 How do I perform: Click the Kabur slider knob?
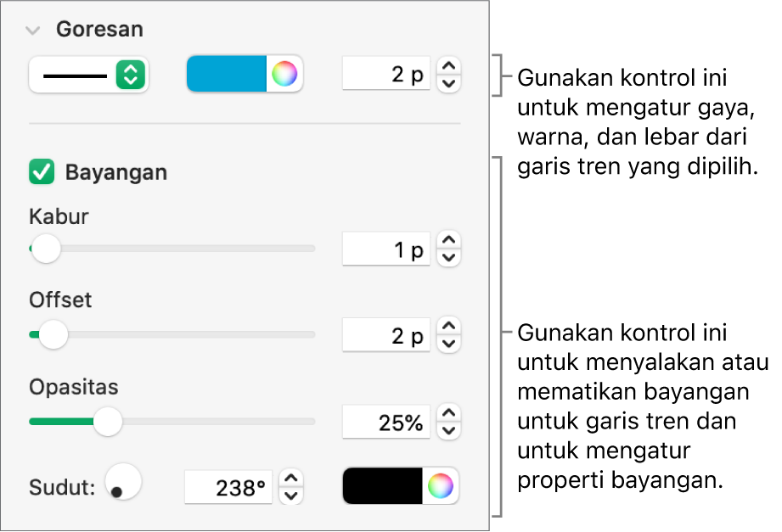[x=46, y=249]
